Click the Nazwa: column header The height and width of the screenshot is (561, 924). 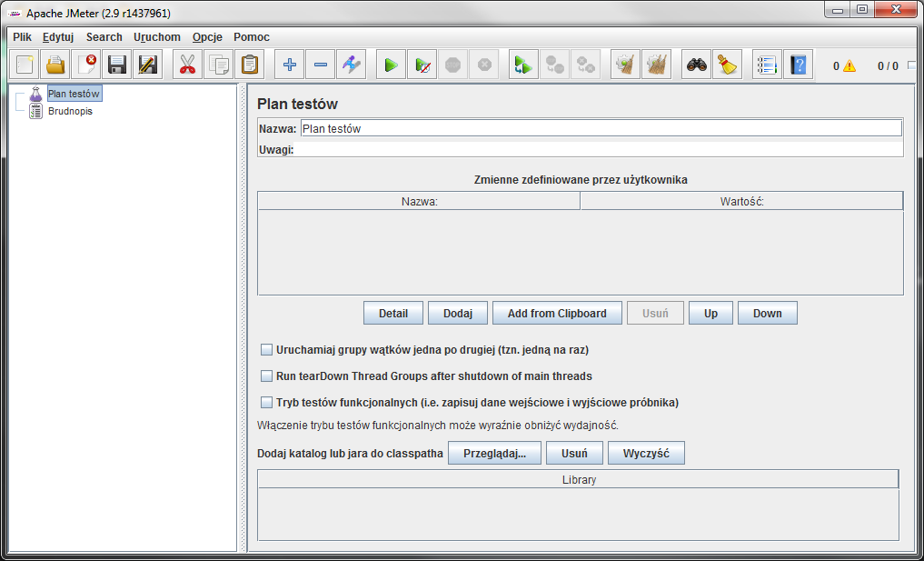[x=419, y=201]
